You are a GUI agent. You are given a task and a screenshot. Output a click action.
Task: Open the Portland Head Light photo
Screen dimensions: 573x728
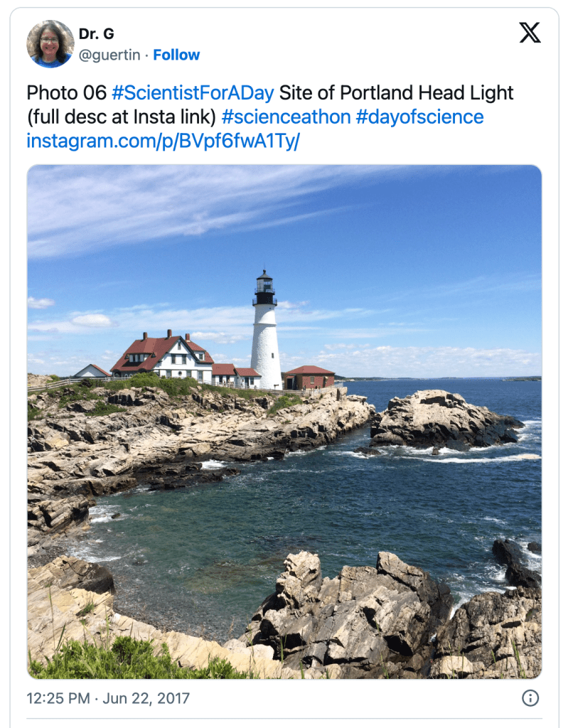pyautogui.click(x=284, y=498)
